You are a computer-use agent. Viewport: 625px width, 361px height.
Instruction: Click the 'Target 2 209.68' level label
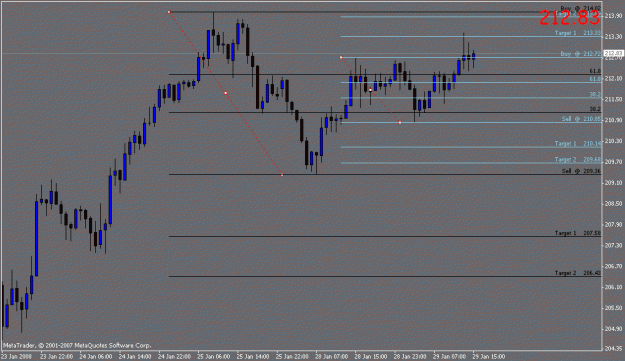[x=578, y=159]
